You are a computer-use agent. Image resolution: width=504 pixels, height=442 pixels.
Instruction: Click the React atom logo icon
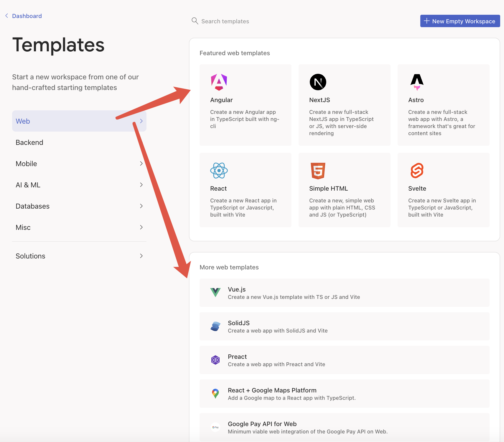pyautogui.click(x=219, y=171)
